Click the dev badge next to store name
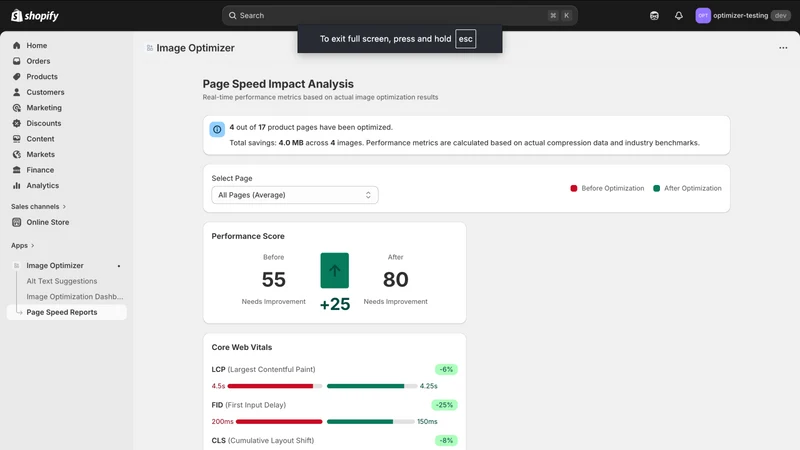This screenshot has width=800, height=450. pyautogui.click(x=781, y=16)
